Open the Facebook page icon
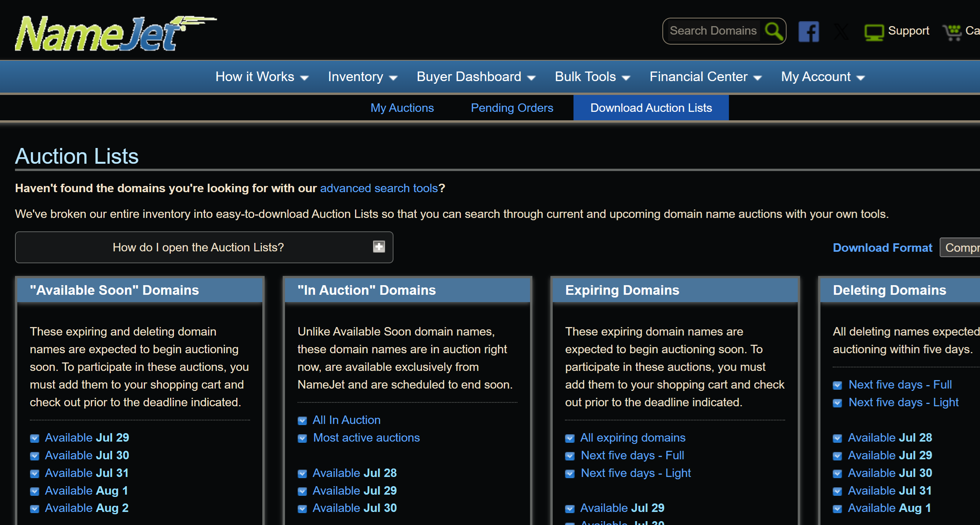 click(808, 31)
